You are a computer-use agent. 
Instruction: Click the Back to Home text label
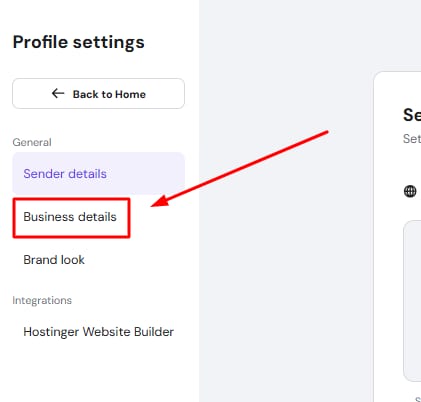click(109, 94)
